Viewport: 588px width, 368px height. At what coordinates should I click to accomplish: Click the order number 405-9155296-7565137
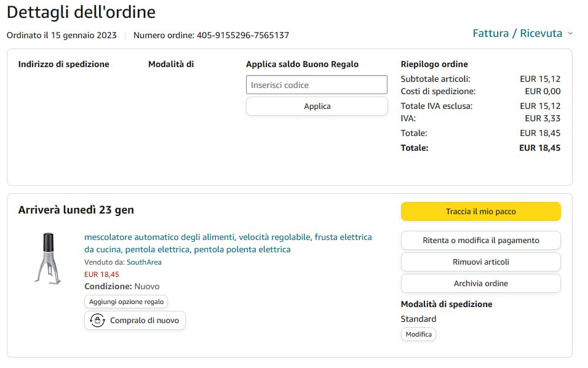click(242, 35)
